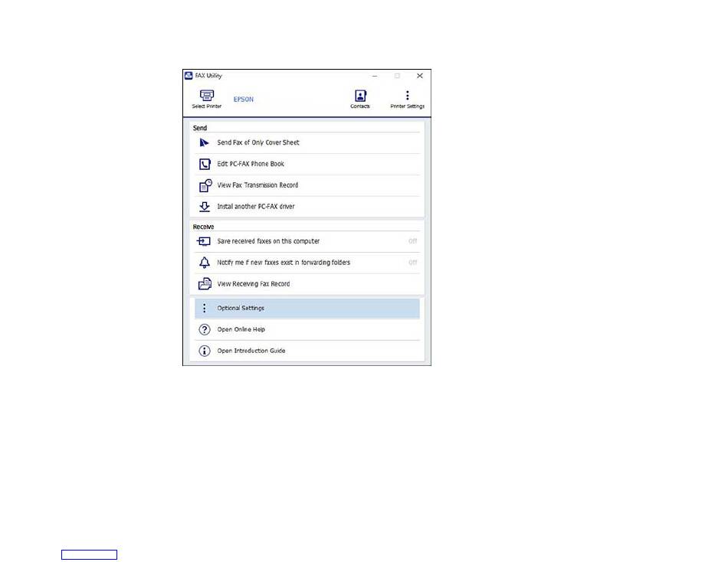Click the download driver install icon
728x562 pixels.
point(205,207)
